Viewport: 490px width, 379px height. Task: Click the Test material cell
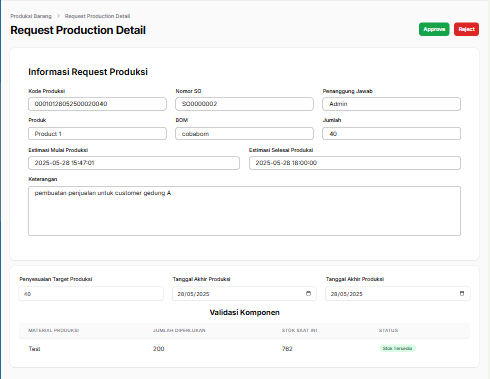34,349
